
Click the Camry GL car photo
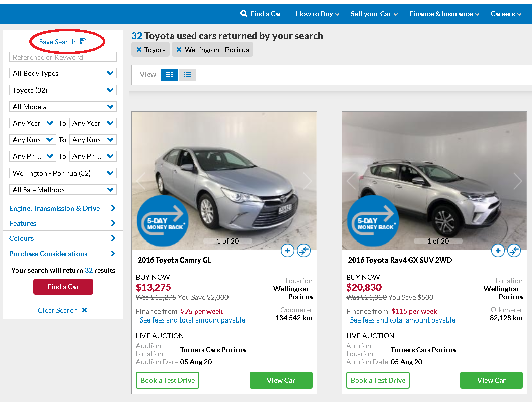[224, 181]
